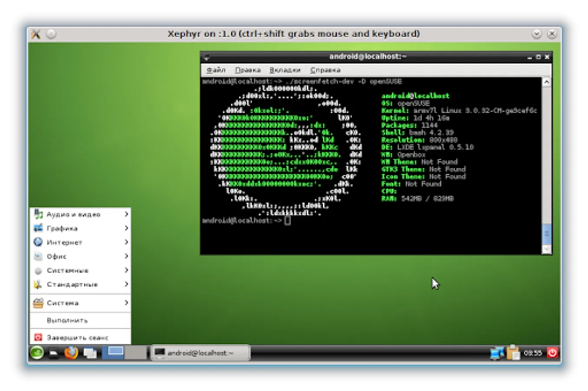
Task: Click the terminal prompt cursor on last line
Action: click(287, 221)
